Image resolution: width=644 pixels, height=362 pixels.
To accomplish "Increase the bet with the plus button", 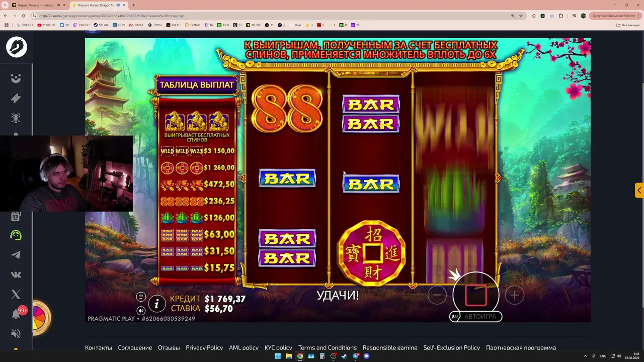I will click(514, 295).
